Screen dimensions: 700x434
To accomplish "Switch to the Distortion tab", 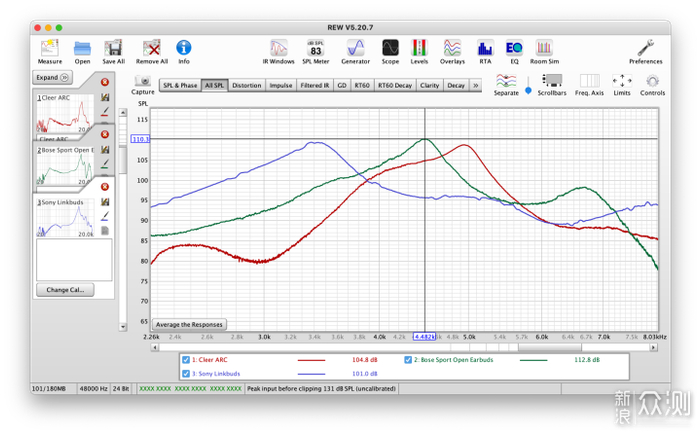I will (x=247, y=86).
